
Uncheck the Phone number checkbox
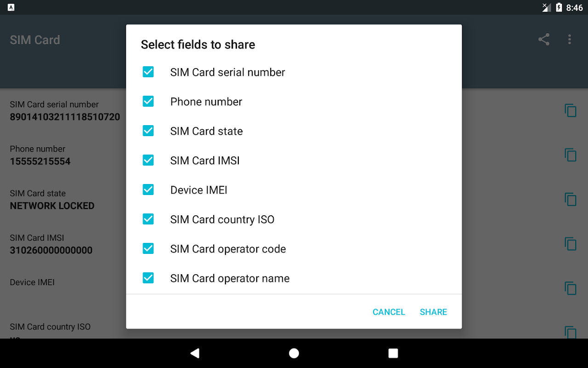[148, 101]
